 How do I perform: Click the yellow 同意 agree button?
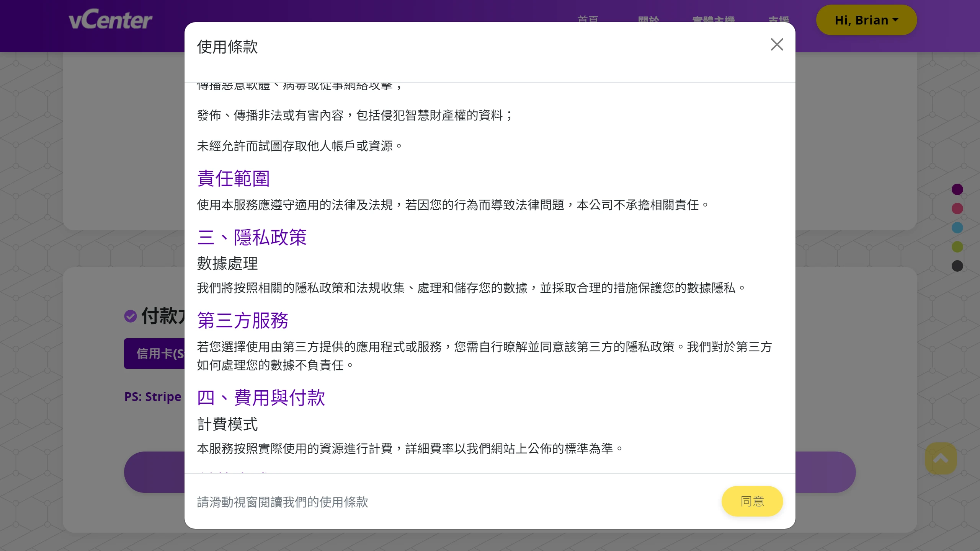(752, 501)
